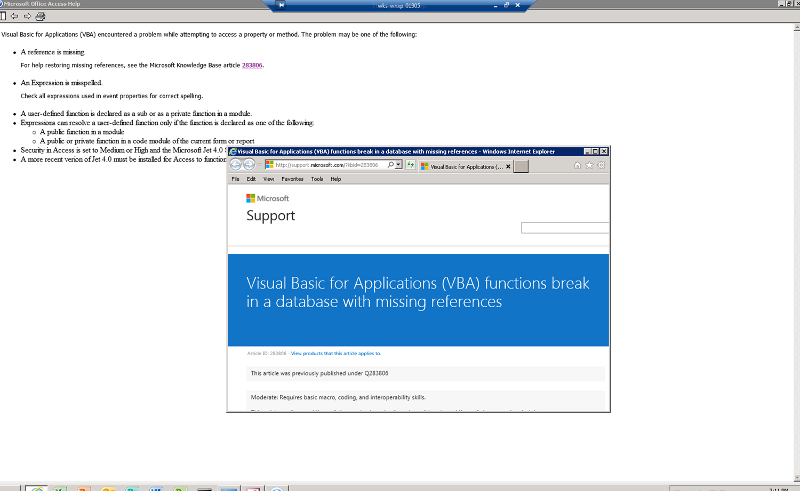Open the Help menu in Internet Explorer
The height and width of the screenshot is (491, 800).
pyautogui.click(x=336, y=179)
